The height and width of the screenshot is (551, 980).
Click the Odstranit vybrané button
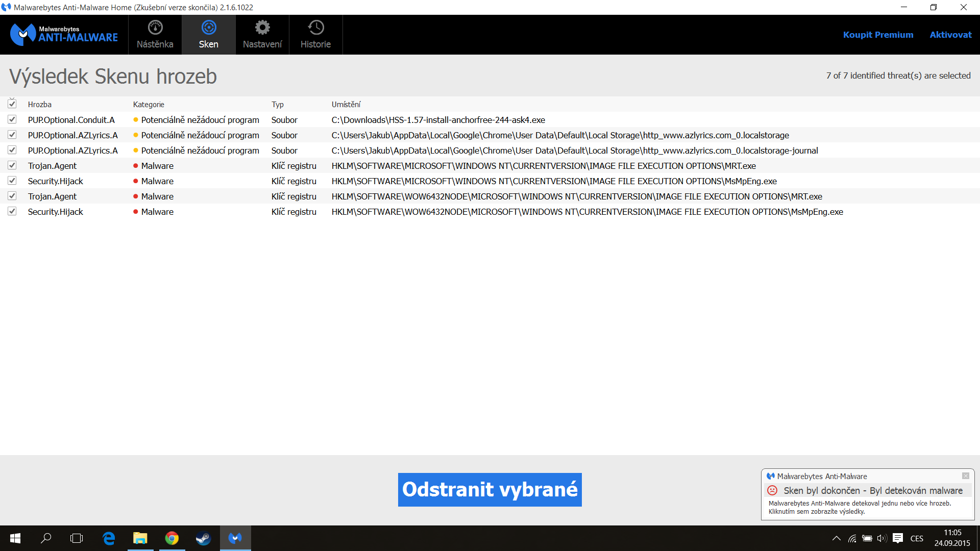(x=489, y=489)
